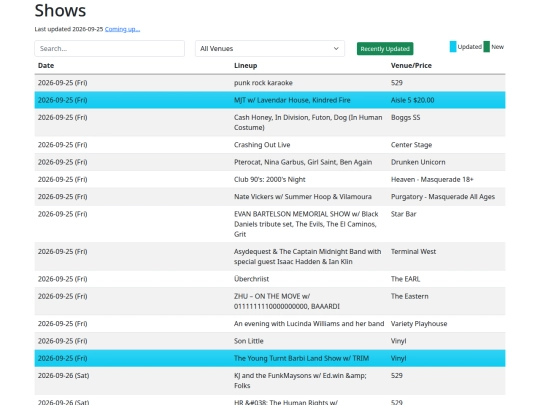Select The Young Turnt Barbi Land Show row
The image size is (540, 405).
tap(270, 358)
